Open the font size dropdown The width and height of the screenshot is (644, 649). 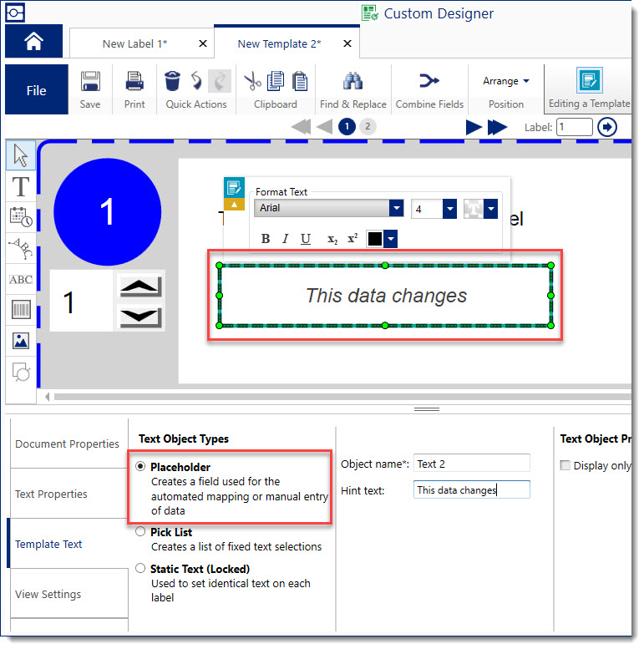coord(449,208)
